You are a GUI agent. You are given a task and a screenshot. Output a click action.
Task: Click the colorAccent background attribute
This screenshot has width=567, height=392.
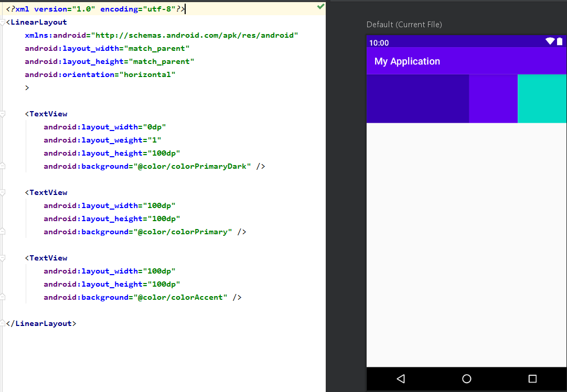pos(135,297)
